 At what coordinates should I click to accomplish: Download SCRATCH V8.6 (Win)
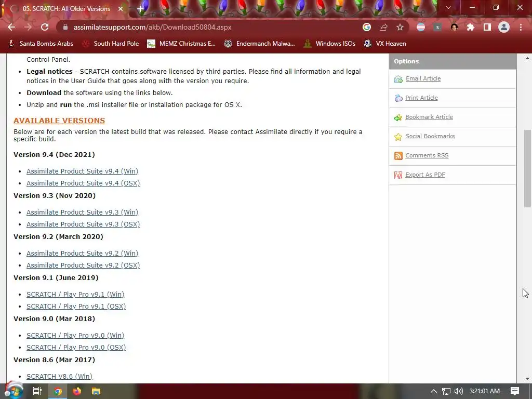(x=59, y=376)
